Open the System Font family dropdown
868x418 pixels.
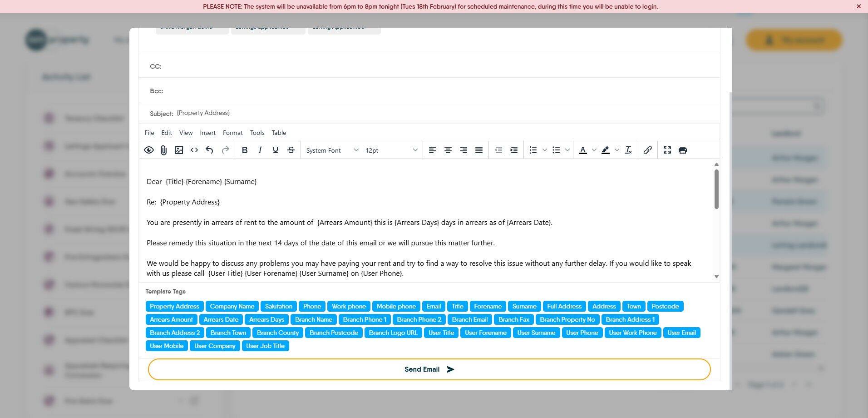(x=332, y=150)
